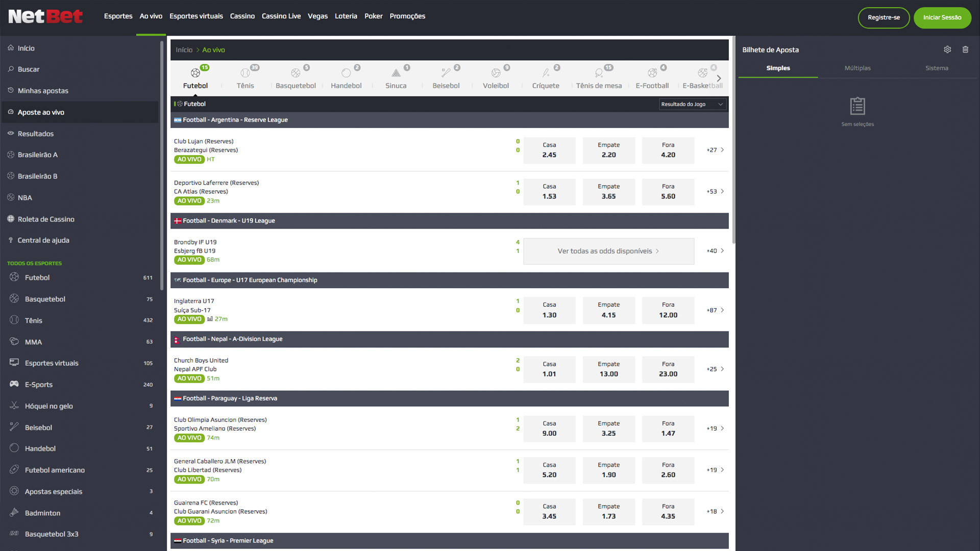Expand +27 markets for Club Lujan match
Image resolution: width=980 pixels, height=551 pixels.
(x=716, y=150)
